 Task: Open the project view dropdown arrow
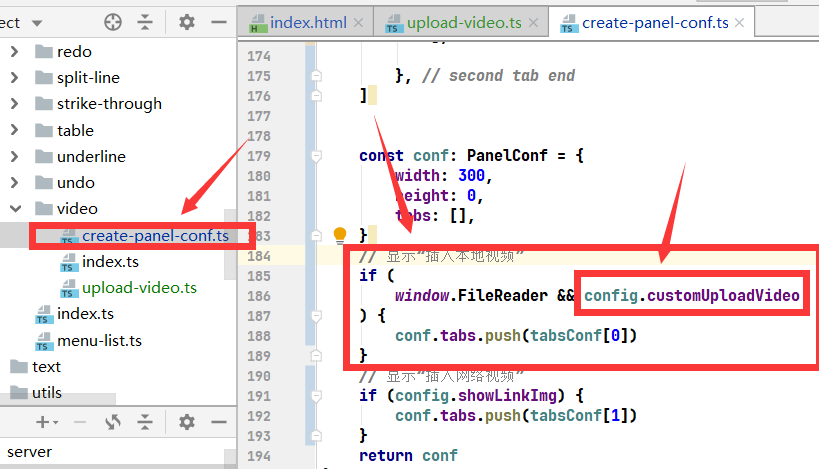(x=37, y=24)
